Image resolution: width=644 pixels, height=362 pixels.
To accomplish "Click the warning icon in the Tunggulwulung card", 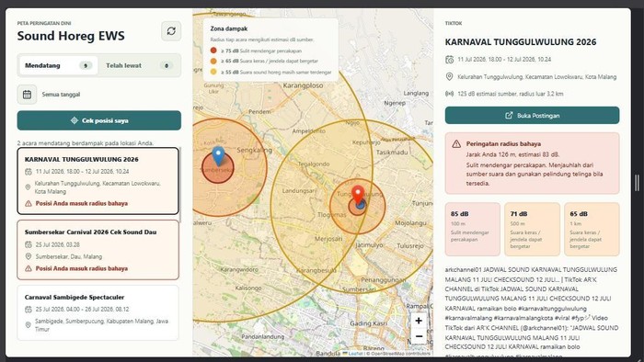I will (x=29, y=203).
